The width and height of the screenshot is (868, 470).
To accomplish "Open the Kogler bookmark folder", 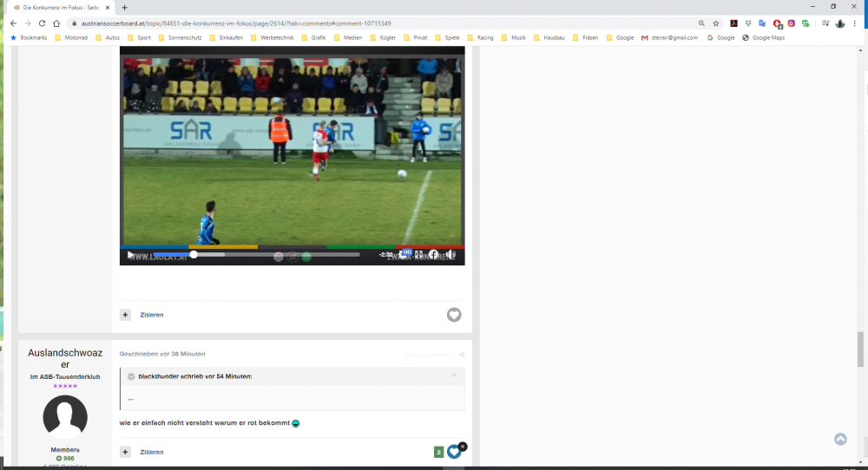I will pyautogui.click(x=383, y=37).
